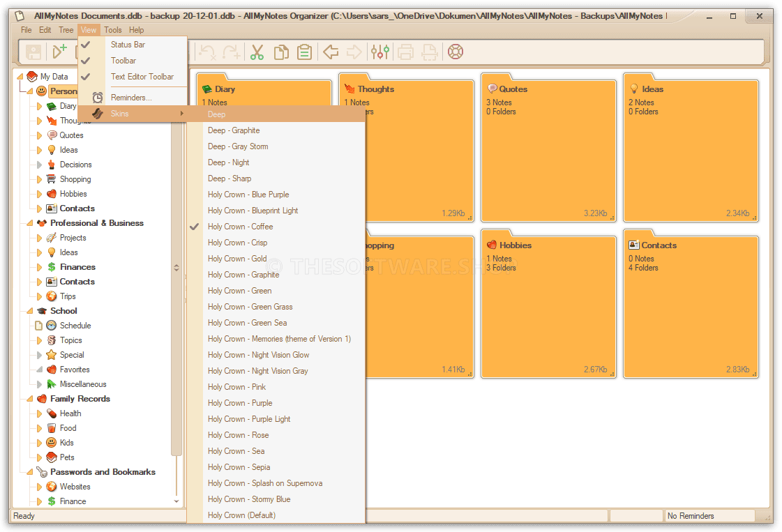Collapse the School group

(x=30, y=311)
